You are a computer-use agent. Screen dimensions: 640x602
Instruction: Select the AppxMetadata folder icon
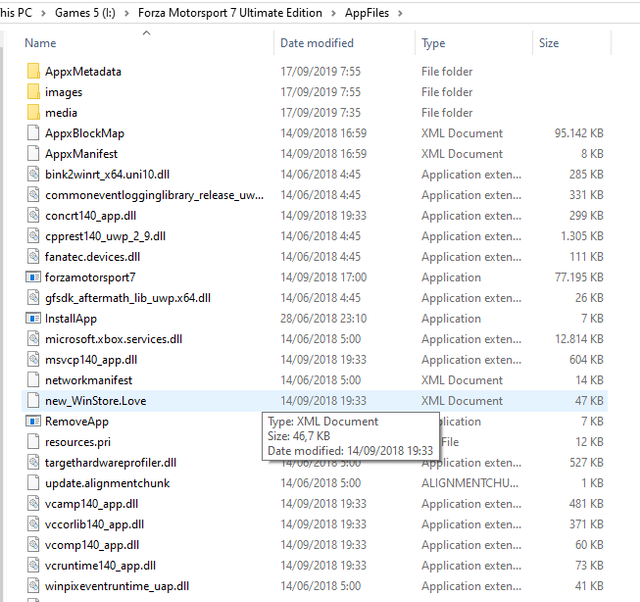33,71
